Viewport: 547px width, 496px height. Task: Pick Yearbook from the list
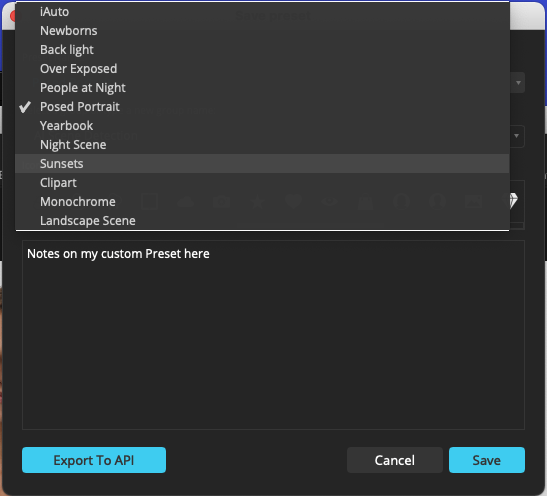[x=262, y=126]
